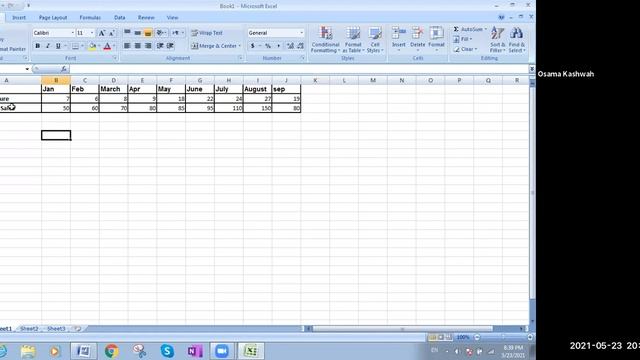
Task: Click accounting dollar format icon
Action: pyautogui.click(x=253, y=46)
